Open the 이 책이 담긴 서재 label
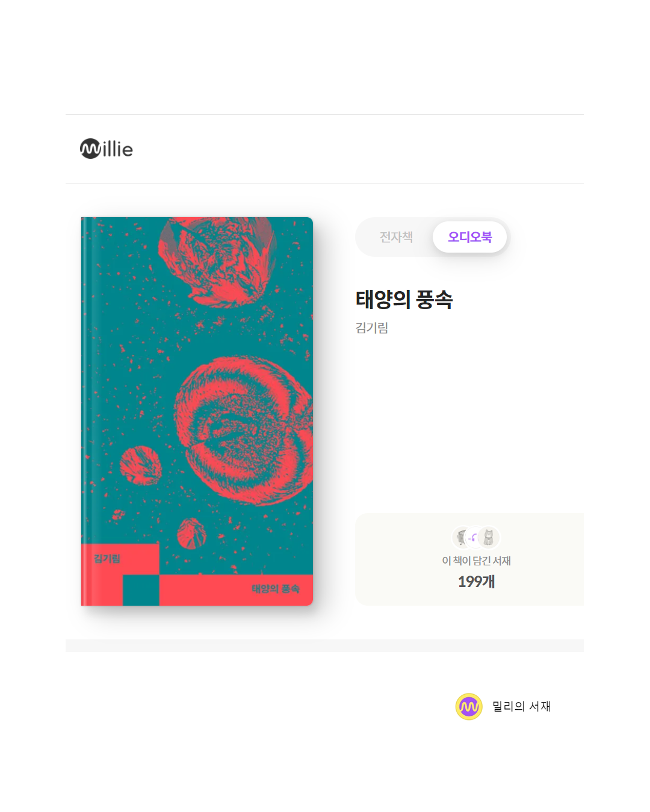Image resolution: width=650 pixels, height=812 pixels. click(476, 561)
